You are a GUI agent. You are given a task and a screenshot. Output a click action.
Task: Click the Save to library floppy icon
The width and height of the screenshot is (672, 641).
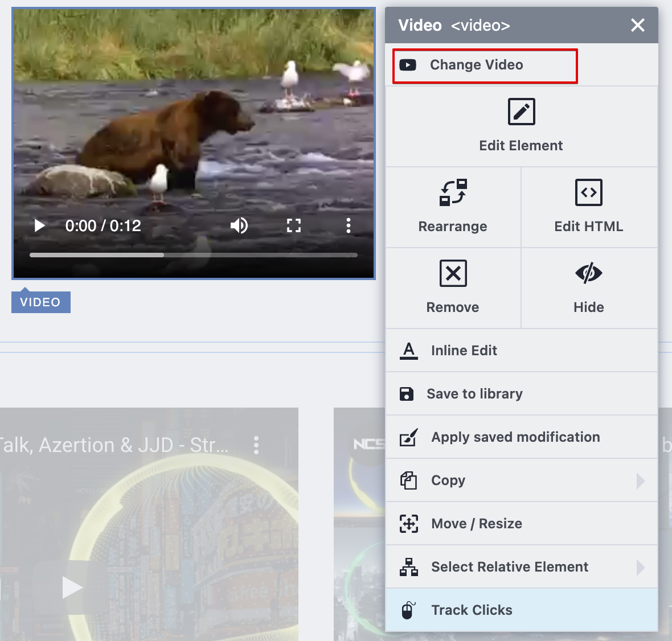click(x=406, y=394)
